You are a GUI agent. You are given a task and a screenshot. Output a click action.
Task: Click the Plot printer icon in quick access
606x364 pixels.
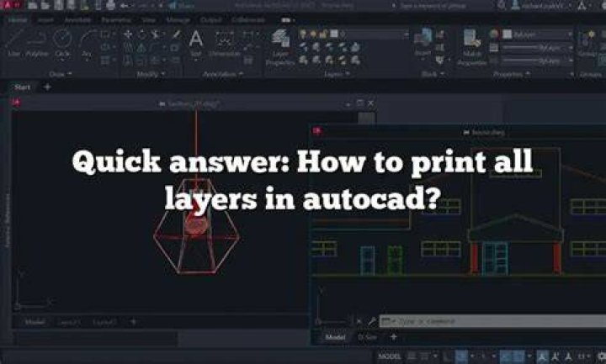click(x=111, y=5)
